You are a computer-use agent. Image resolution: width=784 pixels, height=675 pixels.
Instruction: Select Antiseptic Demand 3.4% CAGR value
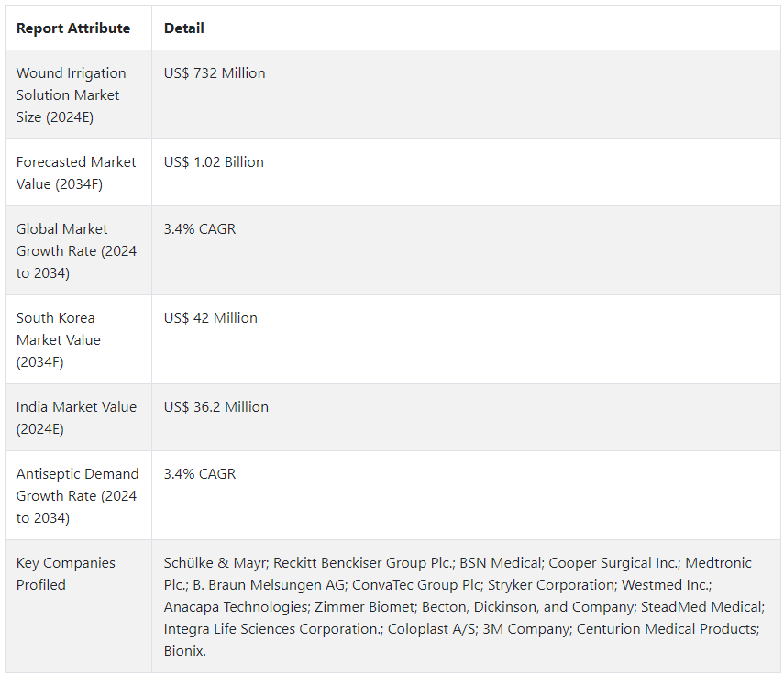coord(200,474)
